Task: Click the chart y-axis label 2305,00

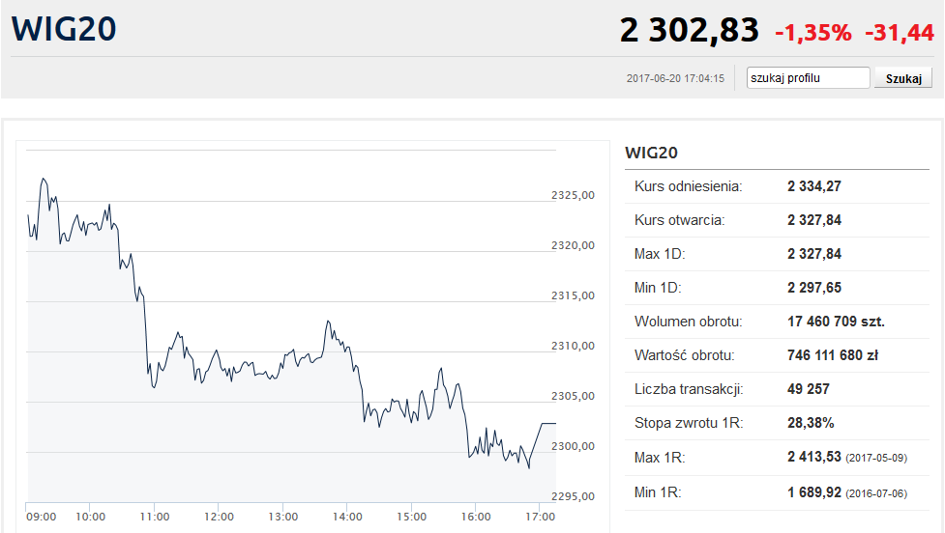Action: tap(573, 396)
